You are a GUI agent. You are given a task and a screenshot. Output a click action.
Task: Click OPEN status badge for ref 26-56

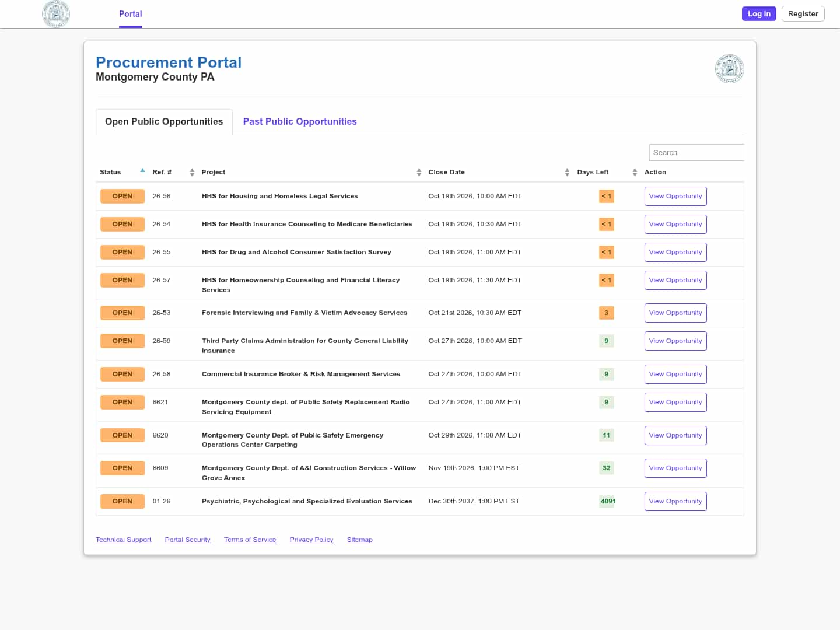coord(123,197)
